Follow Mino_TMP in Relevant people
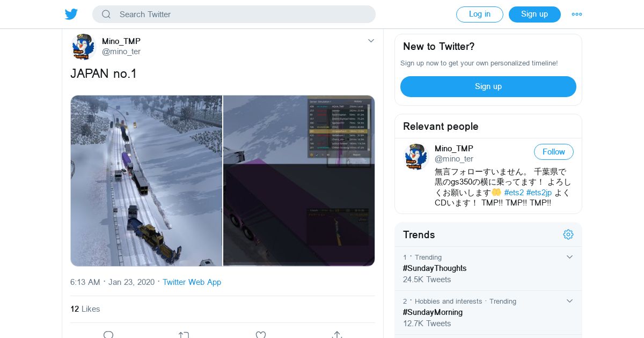This screenshot has width=644, height=338. pyautogui.click(x=554, y=152)
